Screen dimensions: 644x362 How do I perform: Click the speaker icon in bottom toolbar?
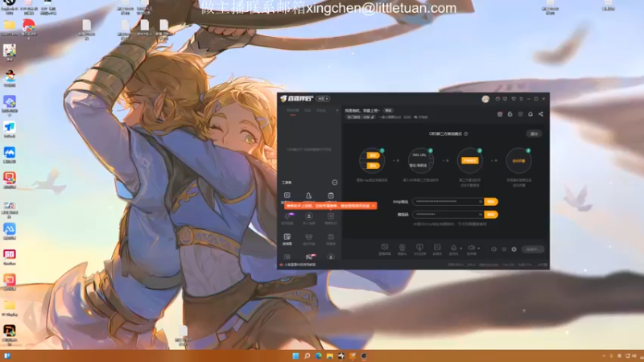471,248
